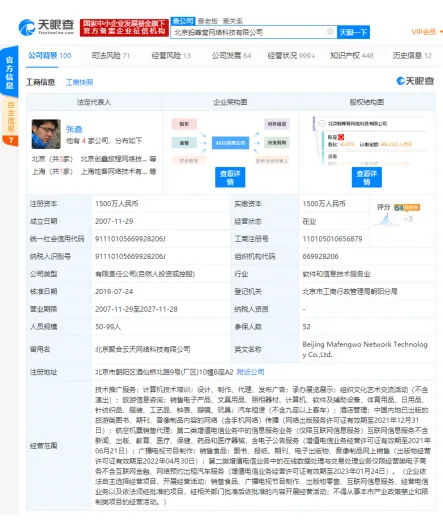This screenshot has width=443, height=520.
Task: Select the 官方信息 side tab
Action: 10,72
